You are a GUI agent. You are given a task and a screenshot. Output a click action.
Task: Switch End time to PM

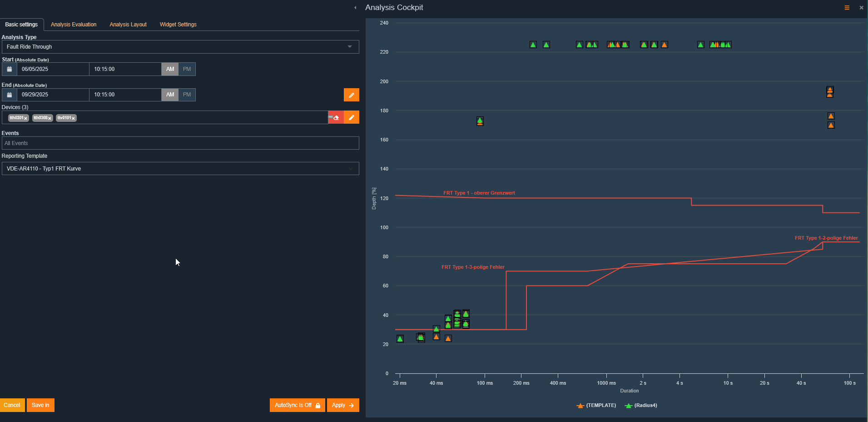tap(186, 94)
